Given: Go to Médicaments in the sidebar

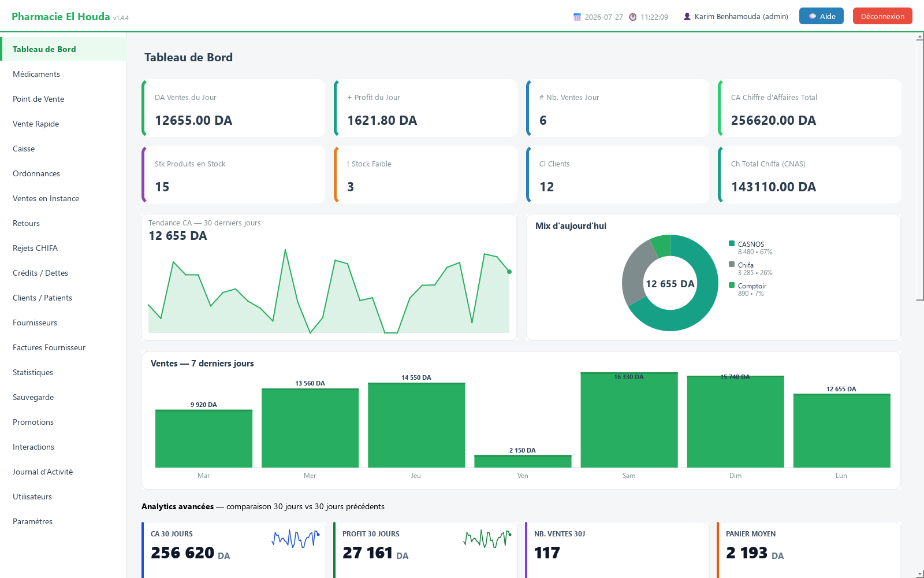Looking at the screenshot, I should pos(64,74).
